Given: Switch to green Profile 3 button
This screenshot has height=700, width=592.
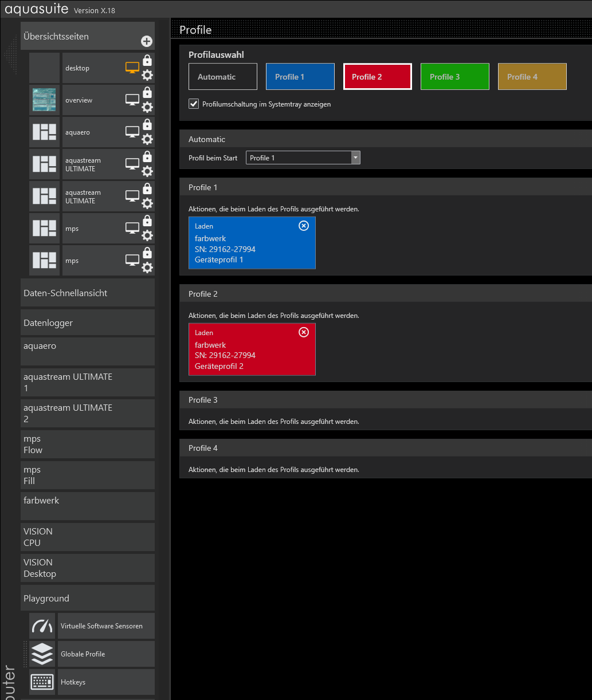Looking at the screenshot, I should [x=454, y=77].
